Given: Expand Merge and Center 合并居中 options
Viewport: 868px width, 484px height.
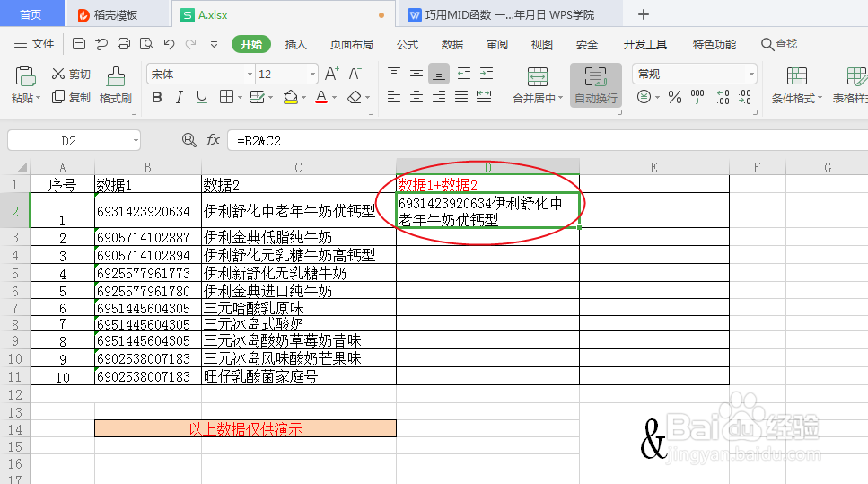Looking at the screenshot, I should (560, 98).
